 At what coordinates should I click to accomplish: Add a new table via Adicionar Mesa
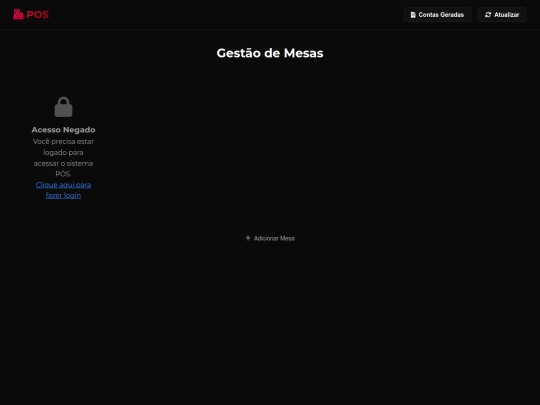270,238
